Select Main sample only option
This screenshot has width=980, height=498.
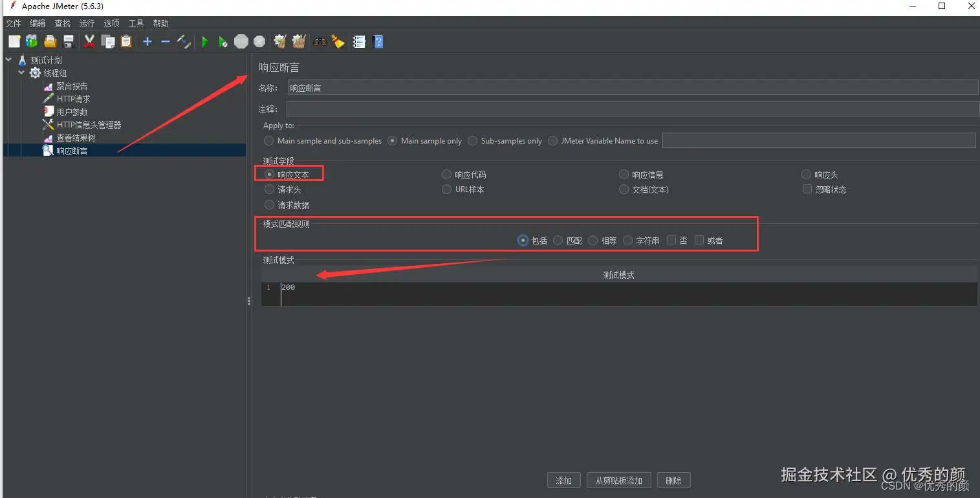(393, 140)
